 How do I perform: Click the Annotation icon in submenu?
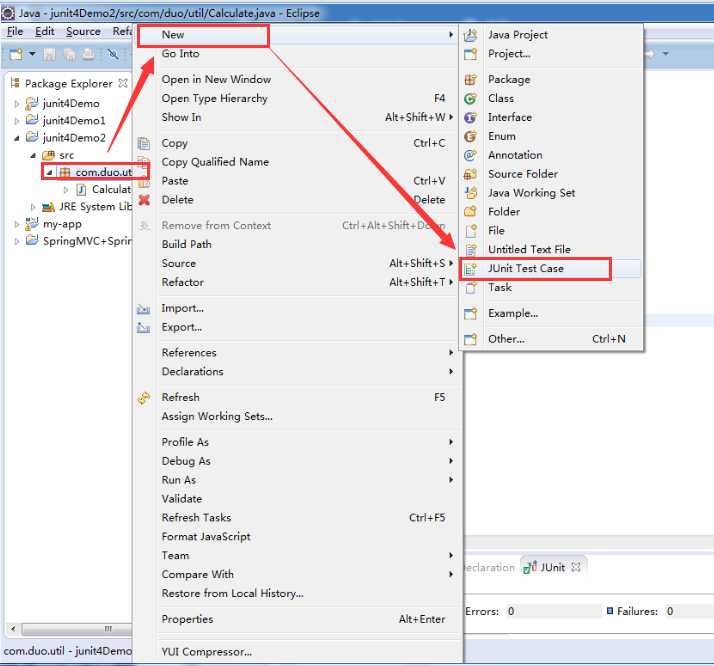(470, 155)
